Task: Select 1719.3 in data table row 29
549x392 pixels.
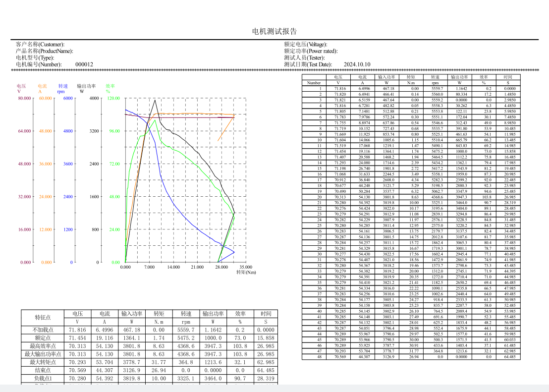Action: point(437,248)
